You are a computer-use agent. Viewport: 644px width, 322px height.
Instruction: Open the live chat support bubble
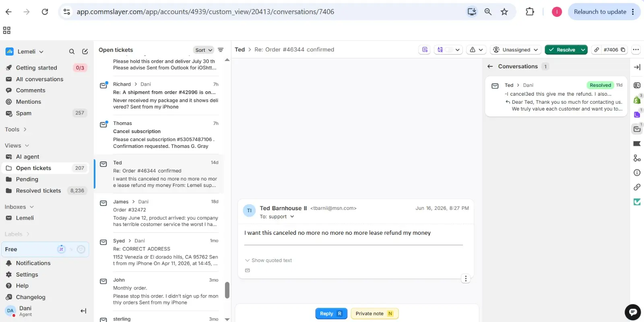tap(633, 312)
